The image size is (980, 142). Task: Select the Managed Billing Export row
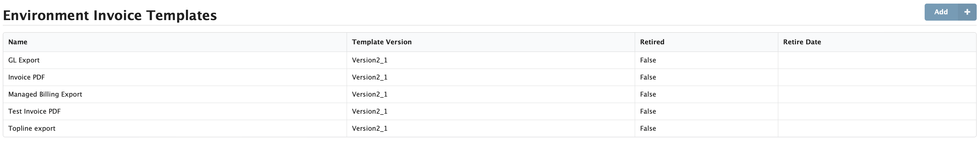click(45, 95)
